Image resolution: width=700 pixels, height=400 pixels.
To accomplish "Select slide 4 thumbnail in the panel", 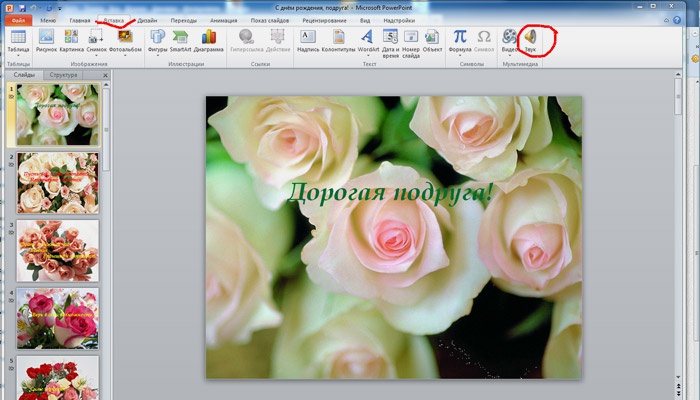I will click(x=58, y=318).
